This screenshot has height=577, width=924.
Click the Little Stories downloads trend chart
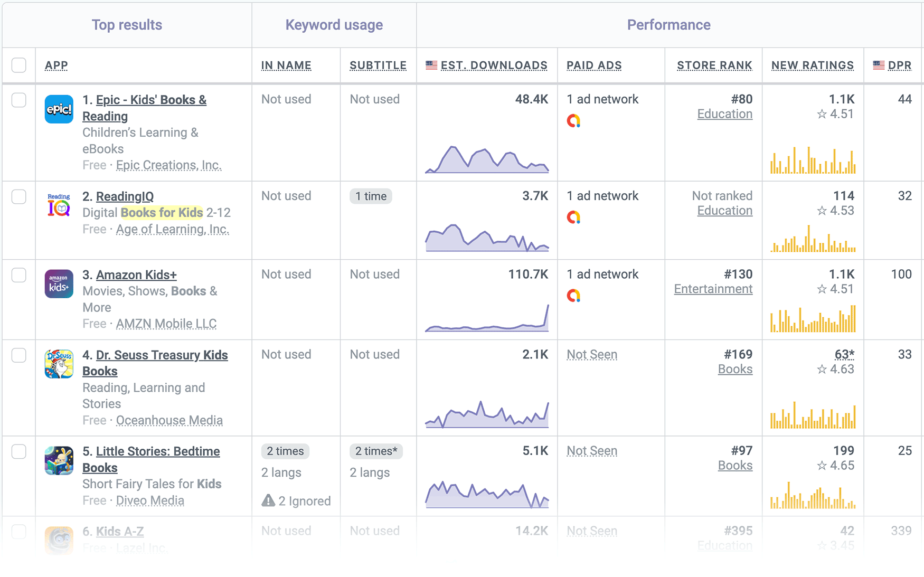487,495
